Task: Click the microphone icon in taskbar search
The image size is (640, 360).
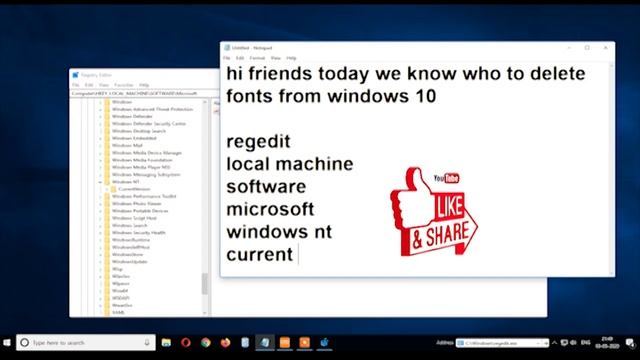Action: click(x=147, y=342)
